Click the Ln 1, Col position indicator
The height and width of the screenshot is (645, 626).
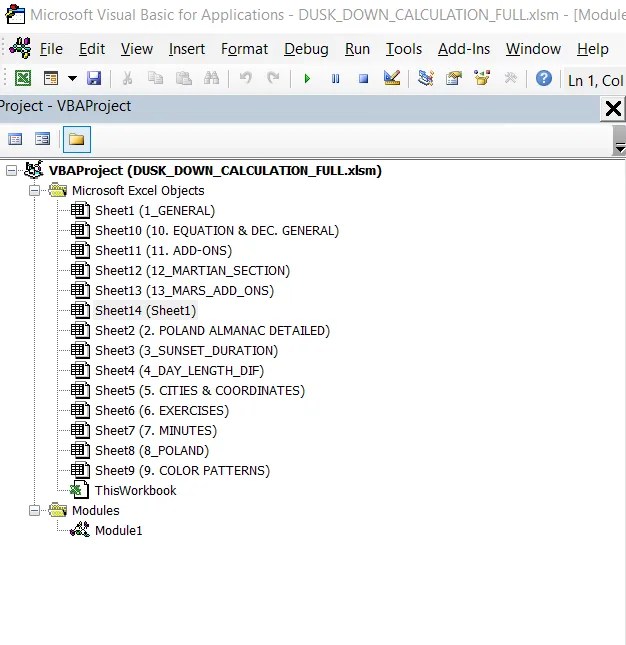(x=595, y=80)
